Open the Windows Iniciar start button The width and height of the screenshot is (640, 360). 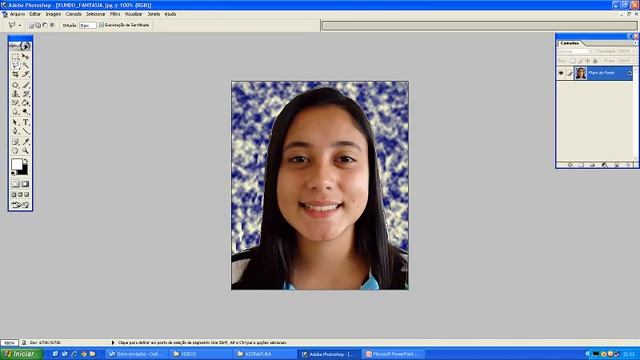(x=21, y=354)
